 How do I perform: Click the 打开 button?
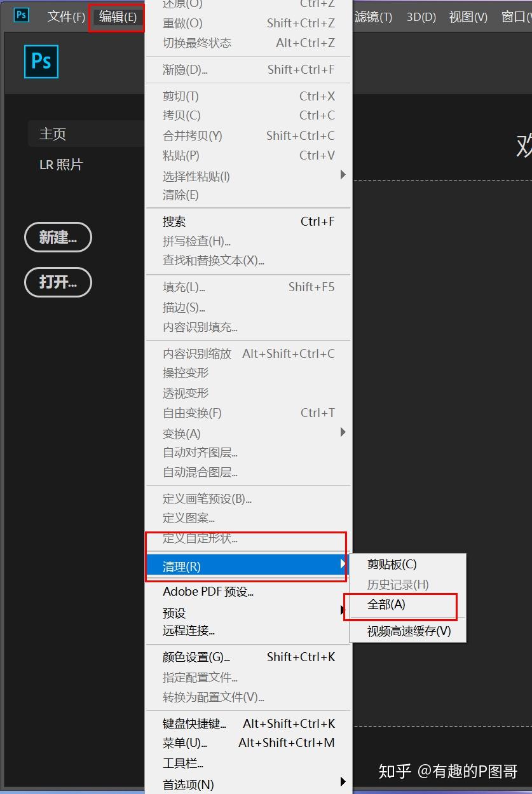pyautogui.click(x=58, y=282)
